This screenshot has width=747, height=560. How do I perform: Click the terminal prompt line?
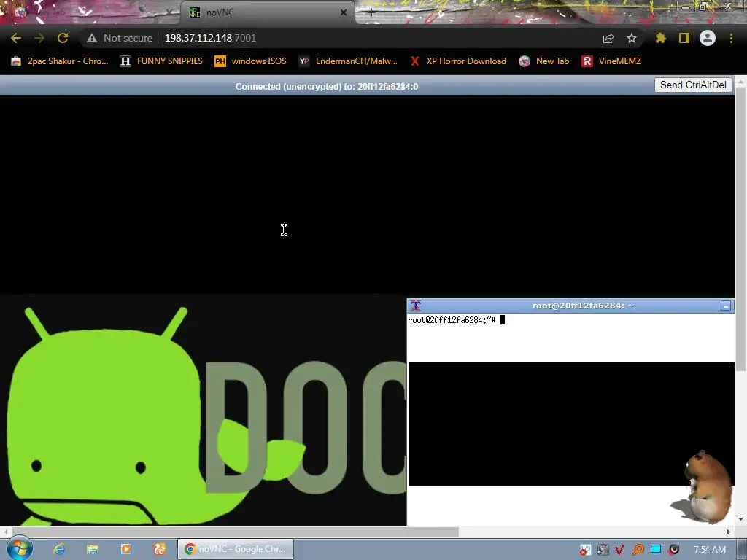click(457, 320)
